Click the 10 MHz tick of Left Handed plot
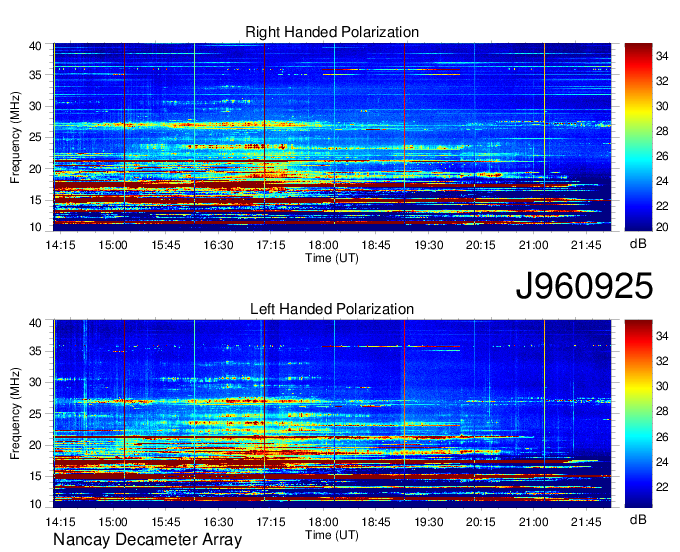This screenshot has width=680, height=552. (x=35, y=504)
